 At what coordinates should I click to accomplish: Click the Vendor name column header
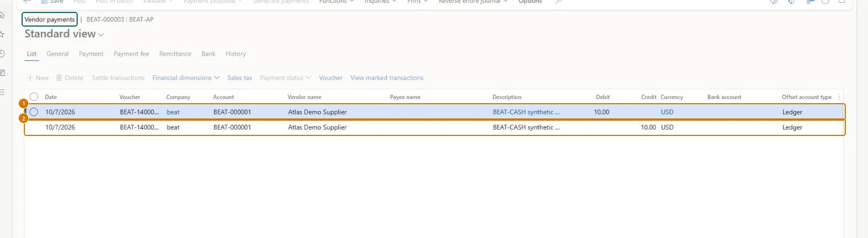coord(305,97)
